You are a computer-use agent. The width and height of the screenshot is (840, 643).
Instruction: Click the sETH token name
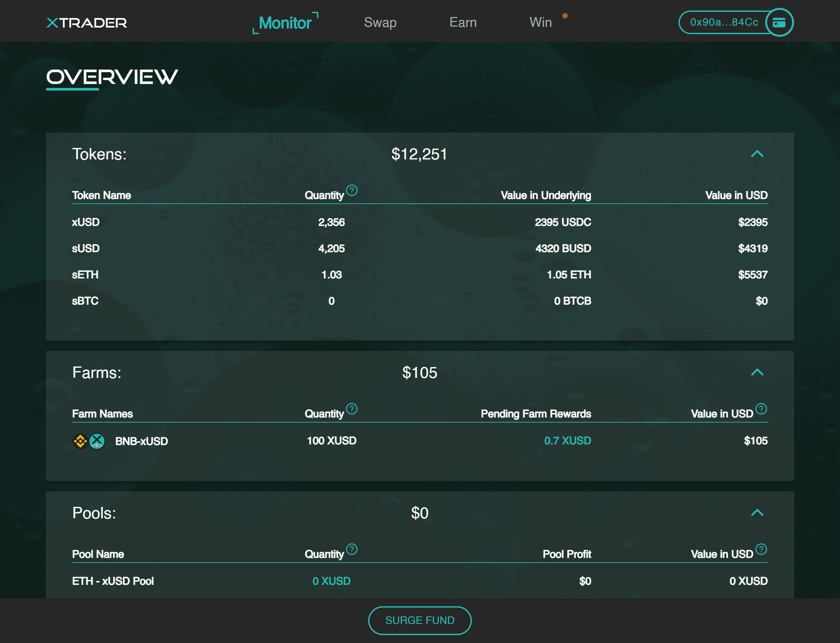coord(85,275)
